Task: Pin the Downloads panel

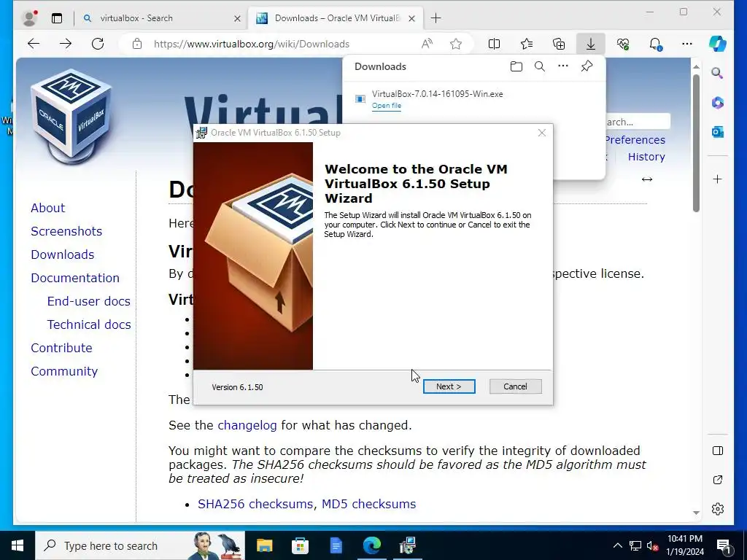Action: tap(587, 66)
